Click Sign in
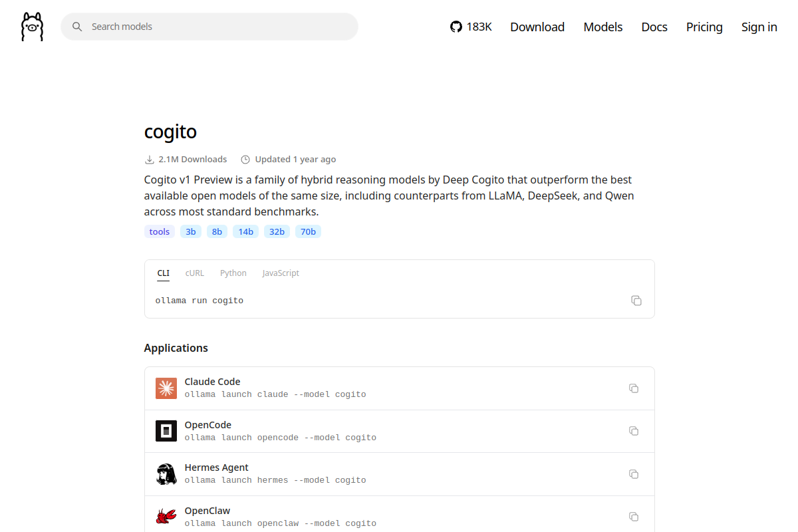798x532 pixels. 759,27
